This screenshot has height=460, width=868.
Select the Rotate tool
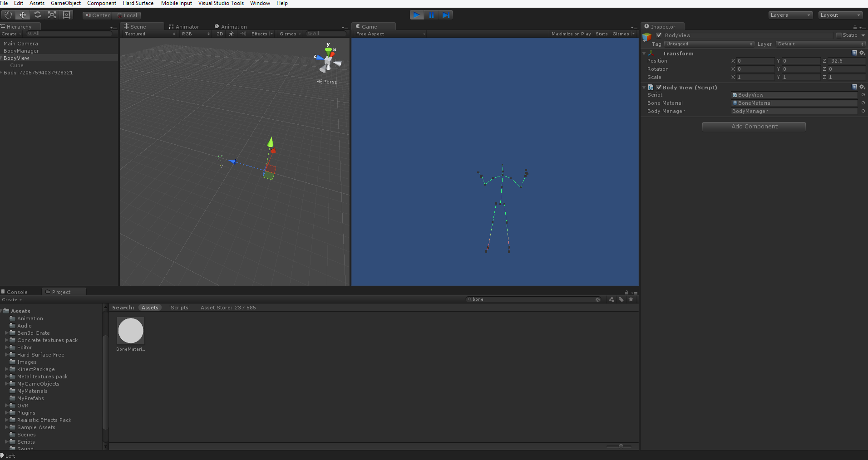[37, 15]
